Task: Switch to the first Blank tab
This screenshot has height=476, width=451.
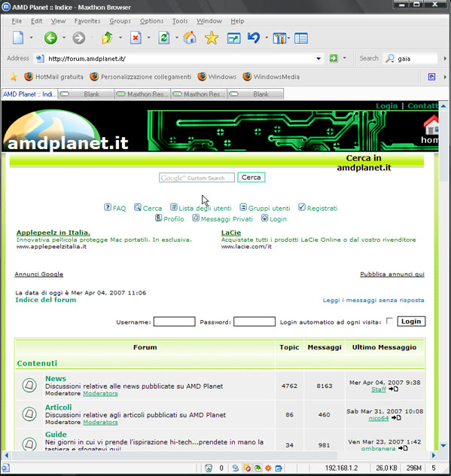Action: point(86,94)
